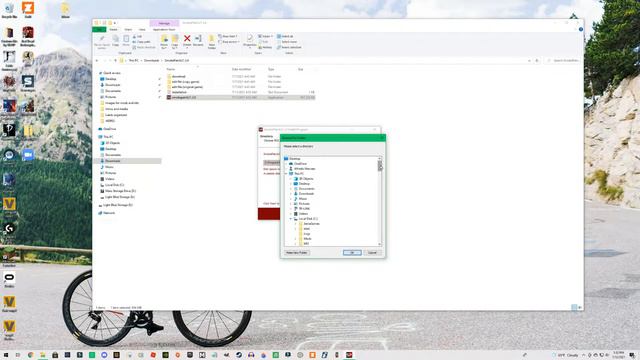640x360 pixels.
Task: Select OneDrive in Explorer navigation pane
Action: pos(109,129)
